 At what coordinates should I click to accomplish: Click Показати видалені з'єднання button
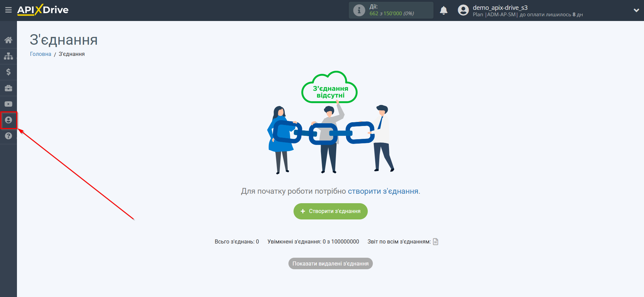pyautogui.click(x=330, y=263)
